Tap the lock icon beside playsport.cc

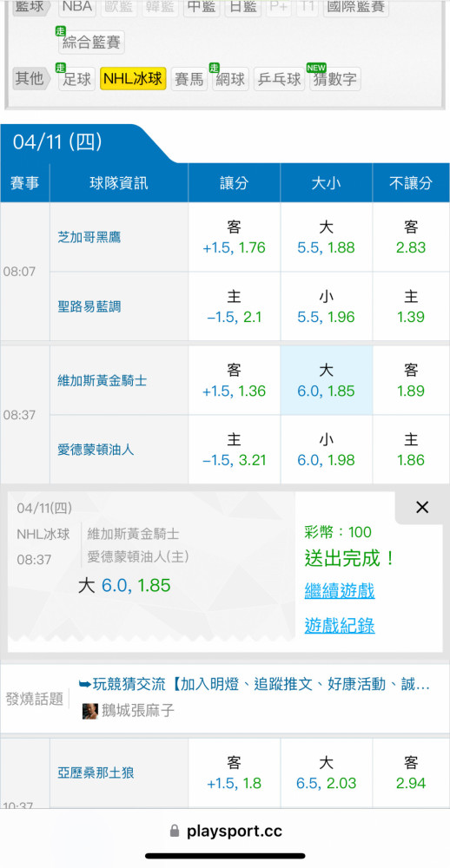tap(175, 831)
